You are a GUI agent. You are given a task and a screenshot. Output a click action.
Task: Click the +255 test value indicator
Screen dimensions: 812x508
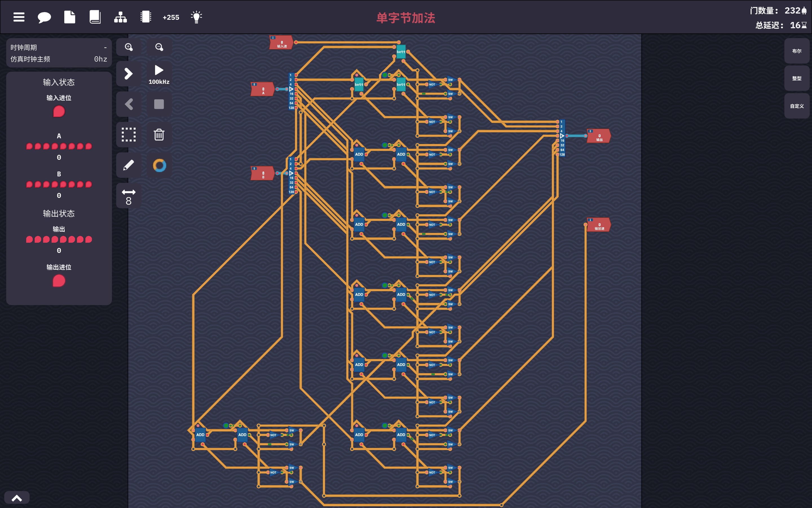pyautogui.click(x=171, y=17)
